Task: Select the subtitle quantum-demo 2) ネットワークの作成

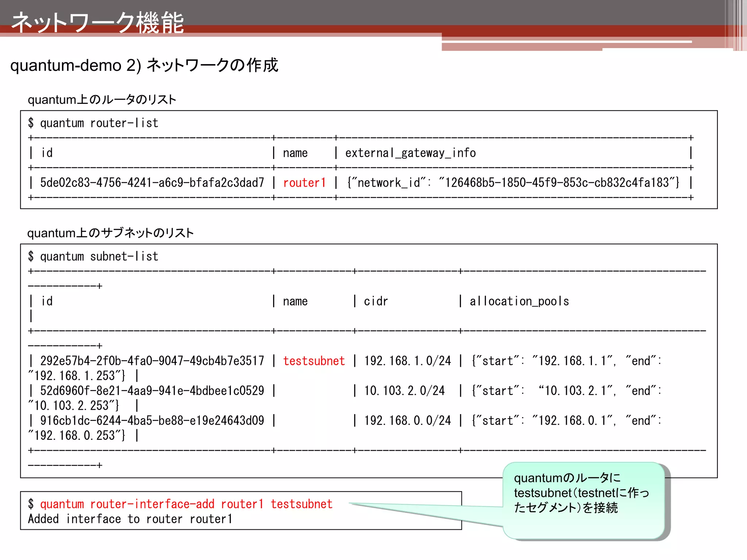Action: pyautogui.click(x=144, y=66)
